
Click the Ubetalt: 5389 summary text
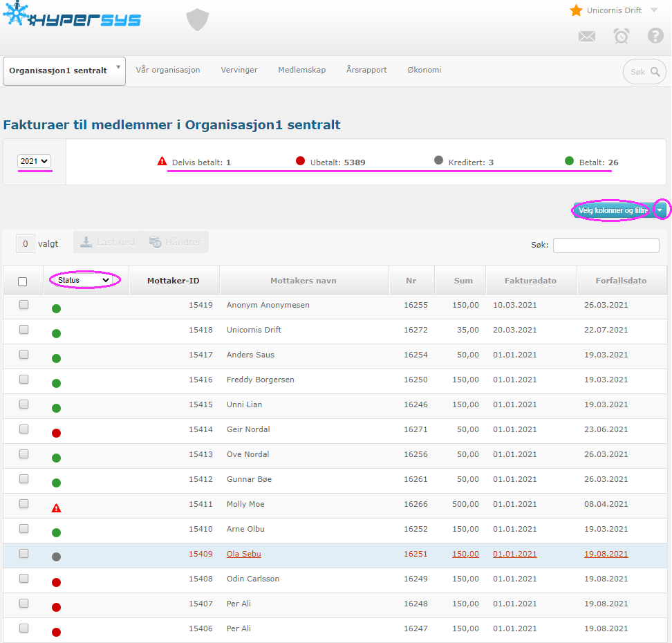pos(337,162)
